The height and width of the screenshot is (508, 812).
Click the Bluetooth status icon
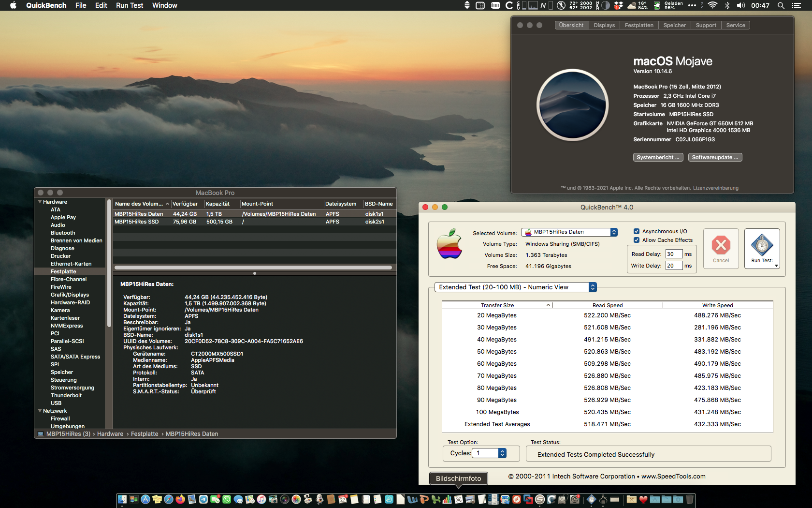727,5
